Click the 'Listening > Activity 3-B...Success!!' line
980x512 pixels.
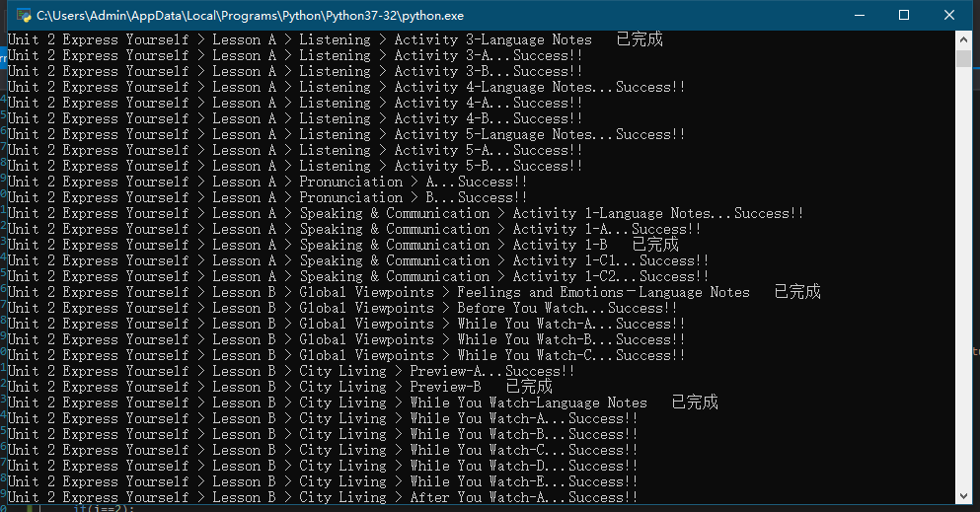click(x=295, y=71)
